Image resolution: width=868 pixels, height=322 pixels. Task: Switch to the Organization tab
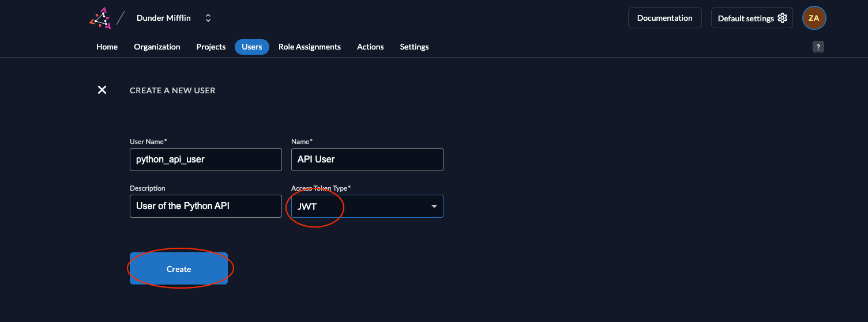coord(157,47)
